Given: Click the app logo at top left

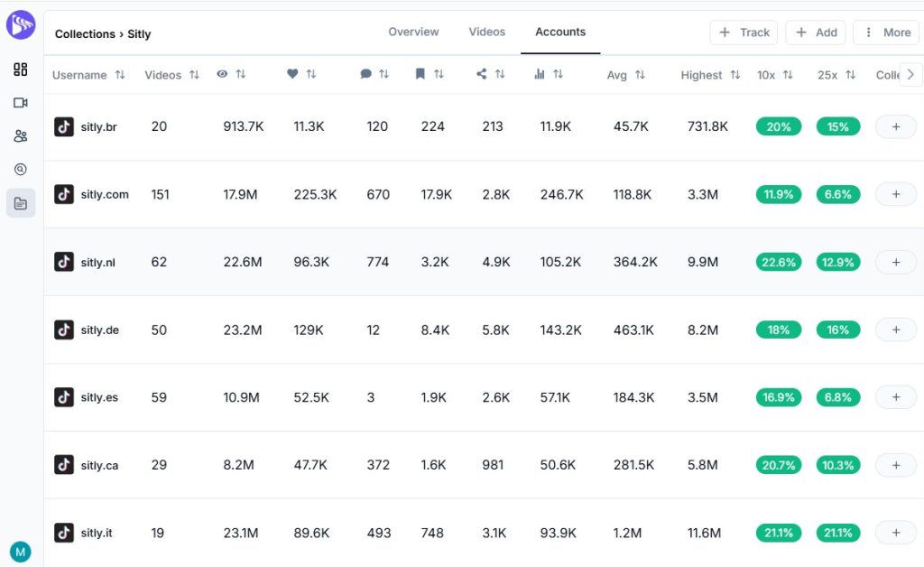Looking at the screenshot, I should point(20,24).
